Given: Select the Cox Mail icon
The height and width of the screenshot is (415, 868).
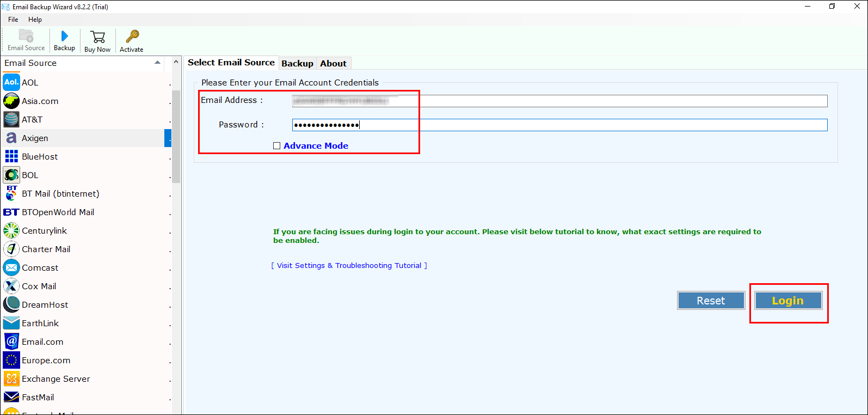Looking at the screenshot, I should pos(11,286).
